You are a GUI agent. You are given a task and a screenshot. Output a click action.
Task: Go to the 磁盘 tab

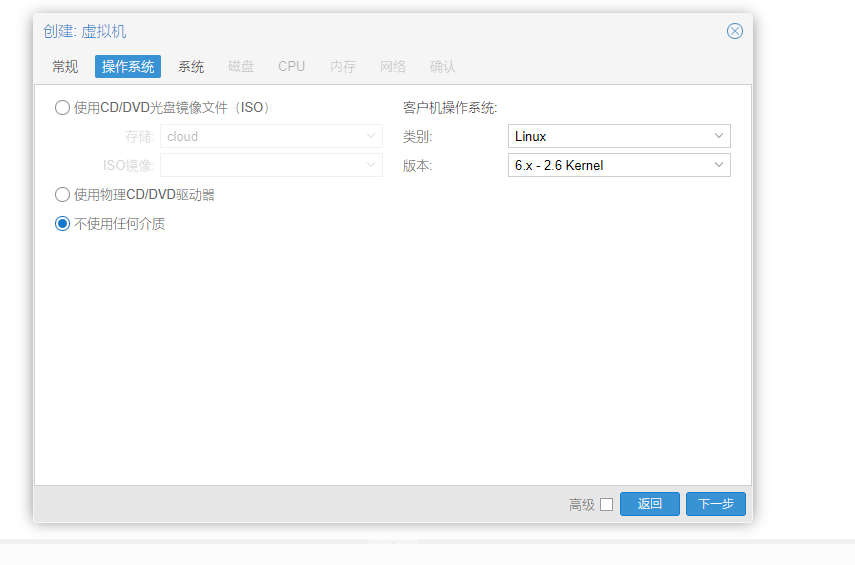point(241,67)
